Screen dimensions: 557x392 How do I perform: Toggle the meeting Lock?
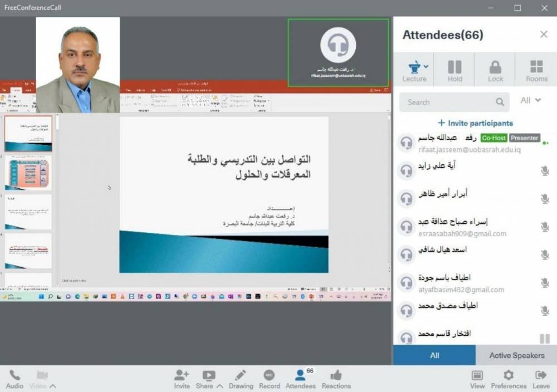click(495, 70)
